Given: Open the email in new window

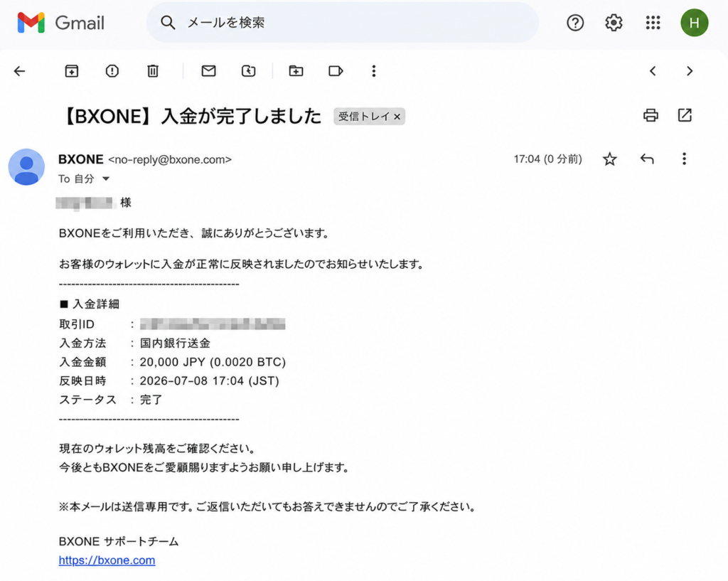Looking at the screenshot, I should pyautogui.click(x=685, y=115).
